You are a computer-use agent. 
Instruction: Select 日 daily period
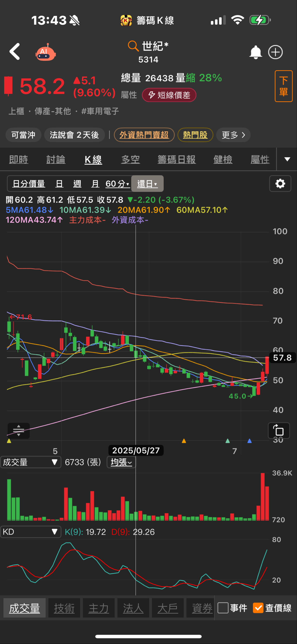[x=59, y=184]
